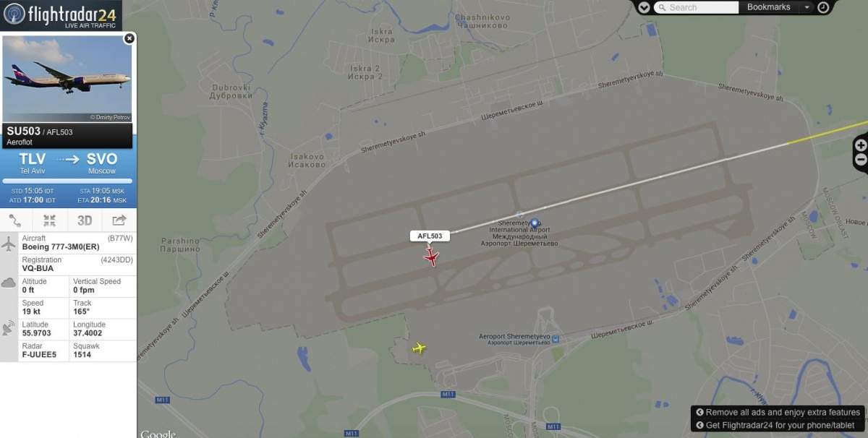Zoom in the map with plus button

click(x=861, y=145)
